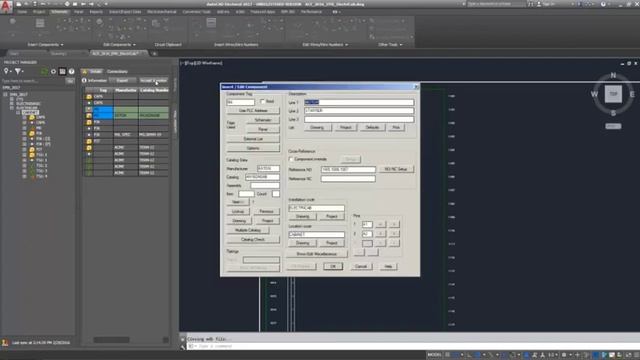Click Drawing button under Installation code

click(x=302, y=216)
